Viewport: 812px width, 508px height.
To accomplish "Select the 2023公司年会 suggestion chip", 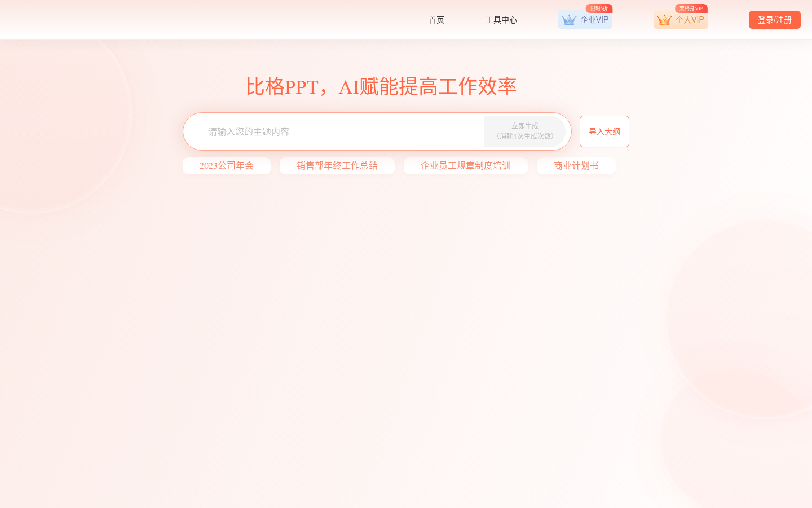I will click(x=227, y=166).
